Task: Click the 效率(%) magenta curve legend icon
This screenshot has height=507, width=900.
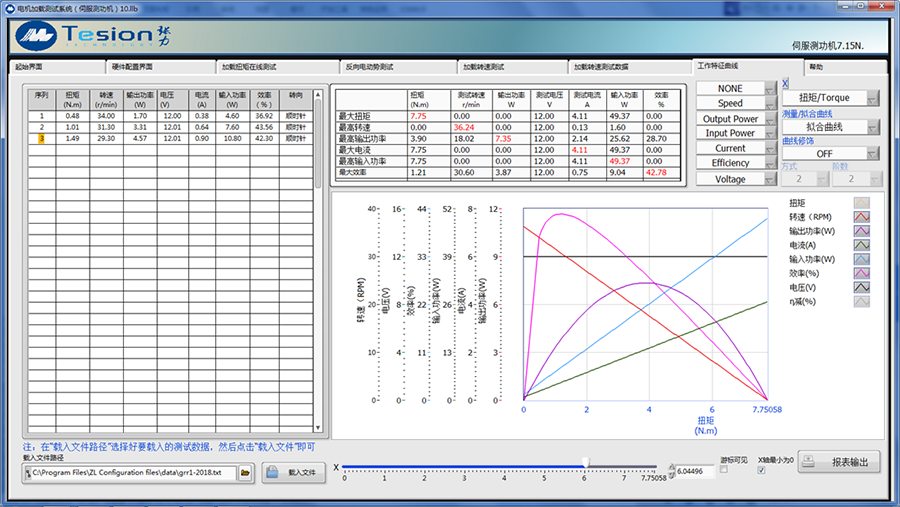Action: [861, 272]
